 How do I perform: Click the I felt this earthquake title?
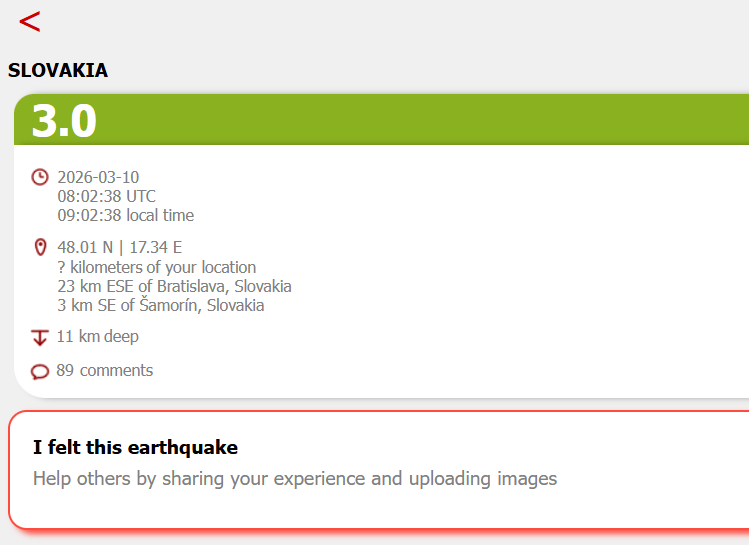tap(136, 448)
